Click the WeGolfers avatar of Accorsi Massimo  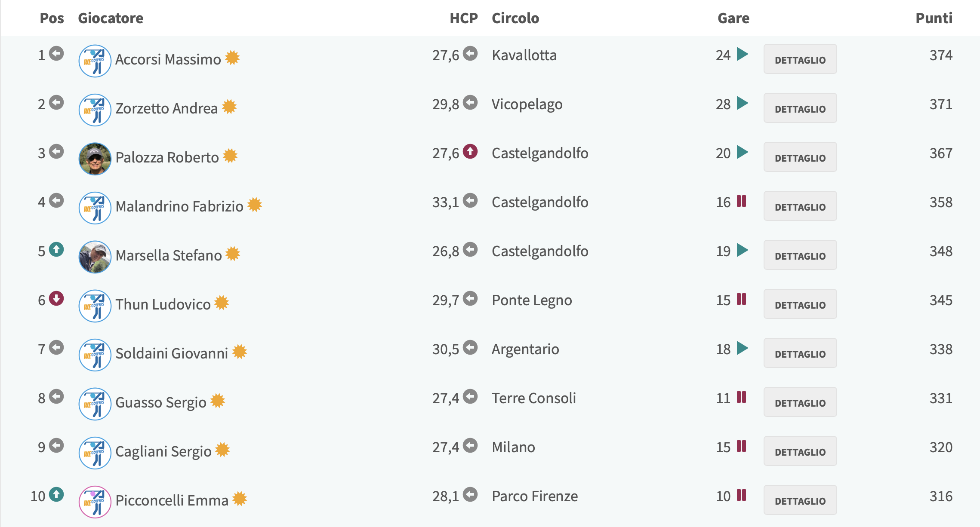click(95, 61)
